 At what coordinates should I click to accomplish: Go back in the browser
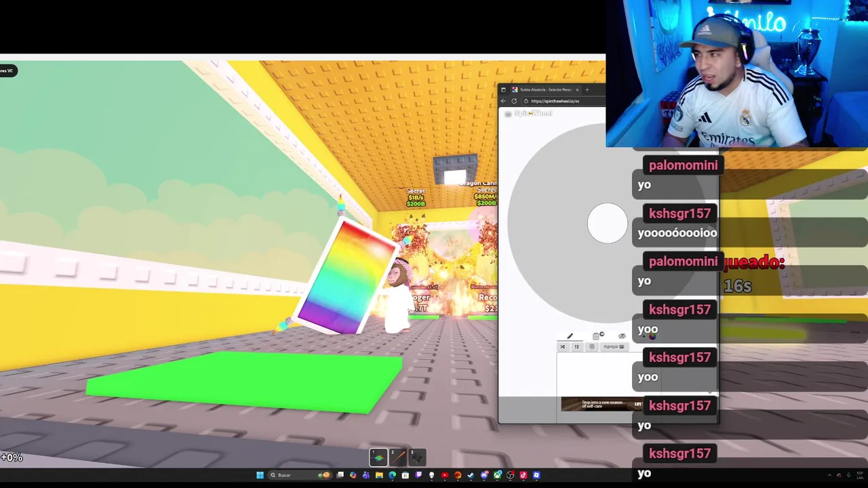click(503, 101)
